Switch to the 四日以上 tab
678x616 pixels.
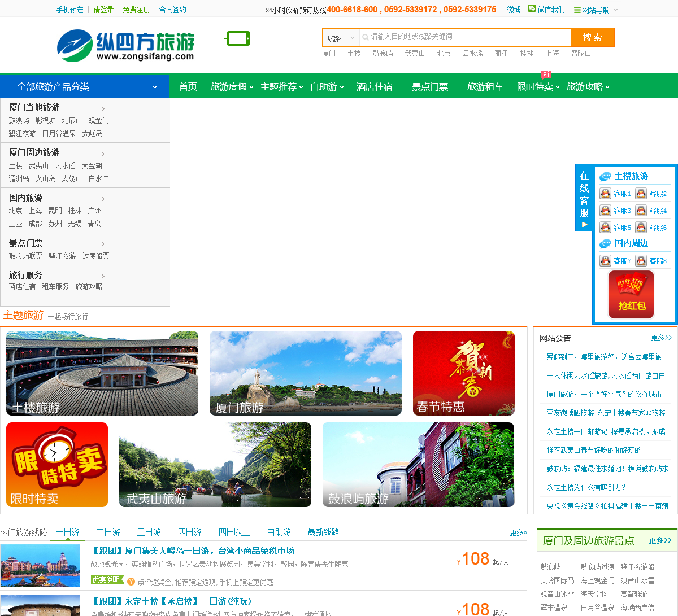[x=234, y=532]
